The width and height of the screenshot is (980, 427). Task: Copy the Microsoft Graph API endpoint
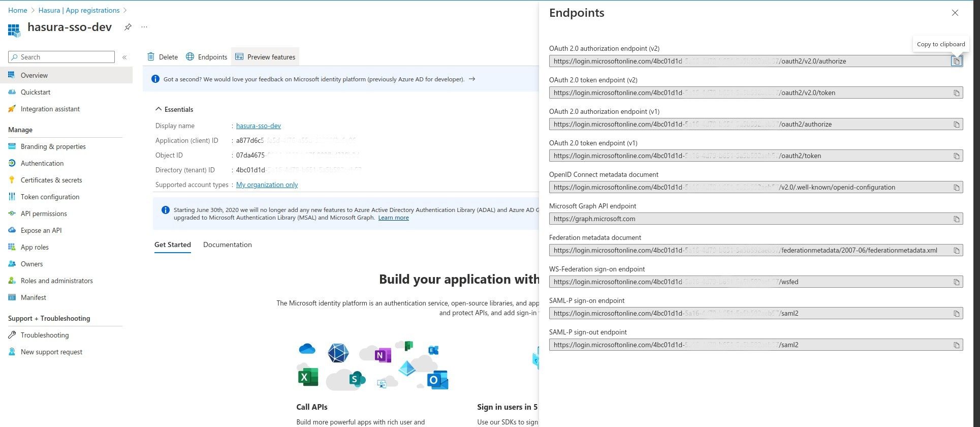(956, 219)
